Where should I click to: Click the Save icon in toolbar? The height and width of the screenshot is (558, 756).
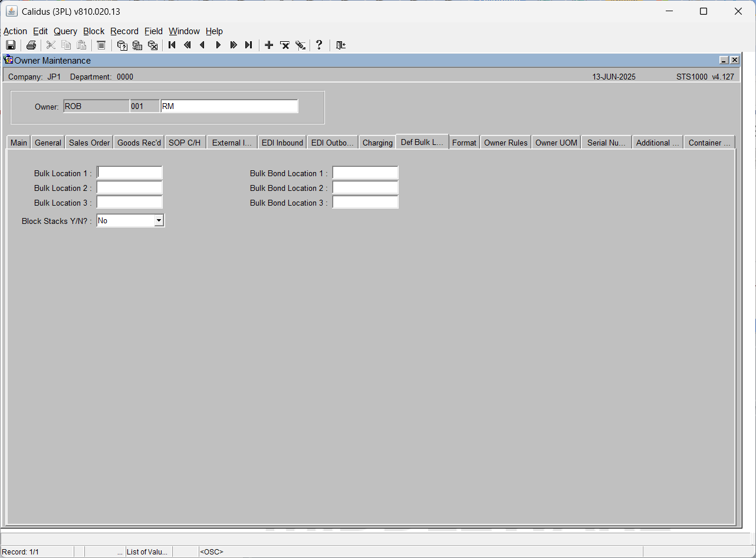[x=11, y=45]
